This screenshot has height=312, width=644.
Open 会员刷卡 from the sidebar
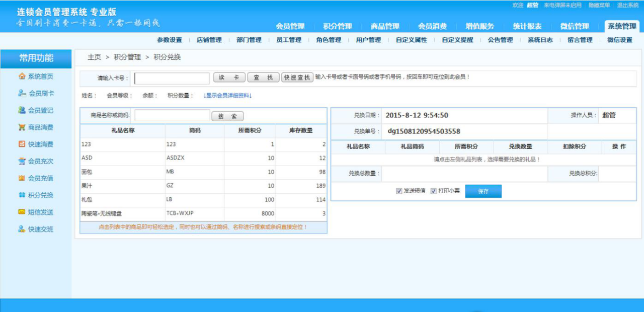tap(36, 94)
